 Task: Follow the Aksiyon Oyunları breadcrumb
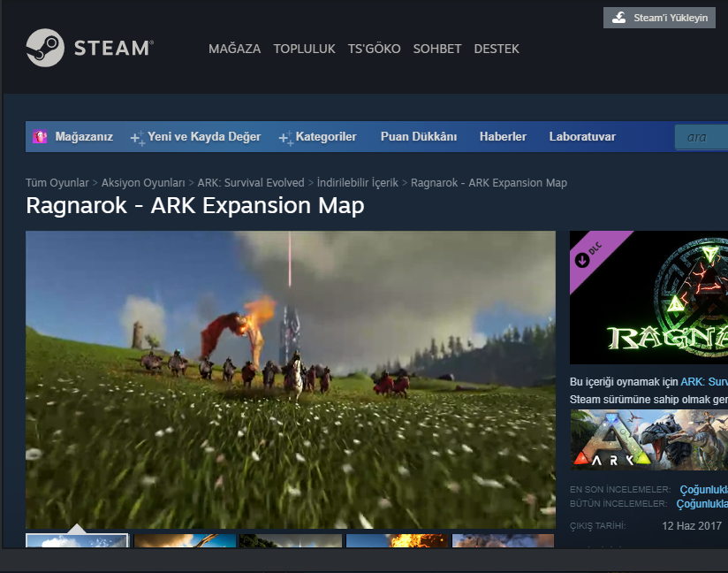tap(143, 183)
